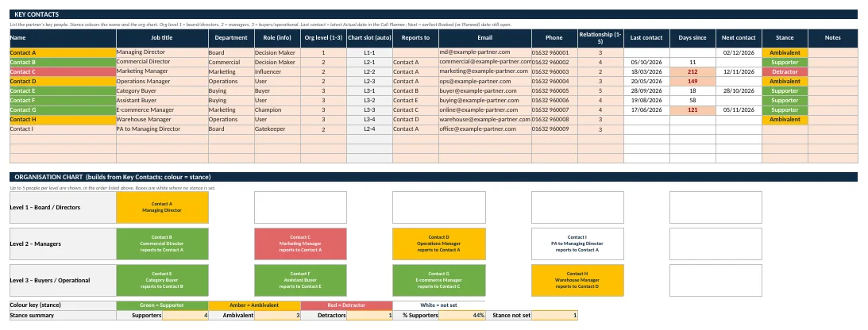
Task: Click the buyer@example-partner.com email cell
Action: click(x=485, y=90)
